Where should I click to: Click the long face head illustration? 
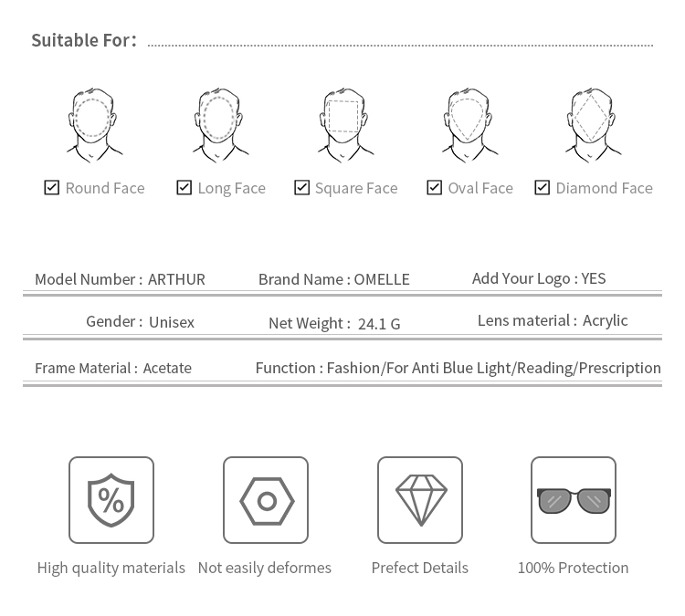219,124
